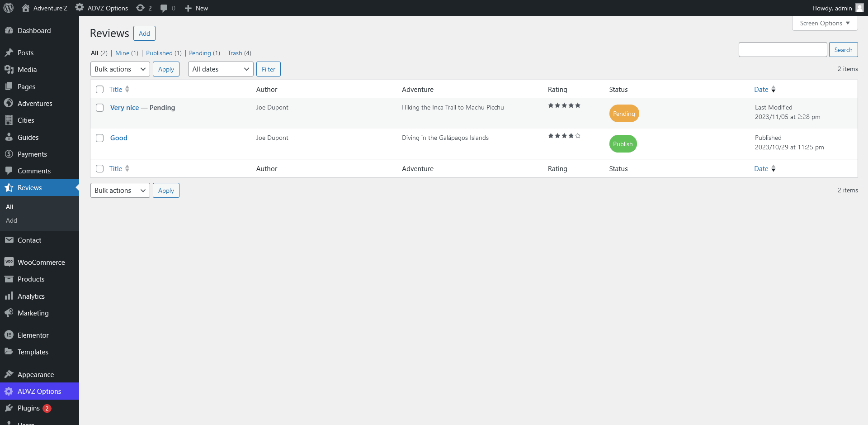
Task: Toggle the select-all checkbox in the table footer
Action: pyautogui.click(x=100, y=169)
